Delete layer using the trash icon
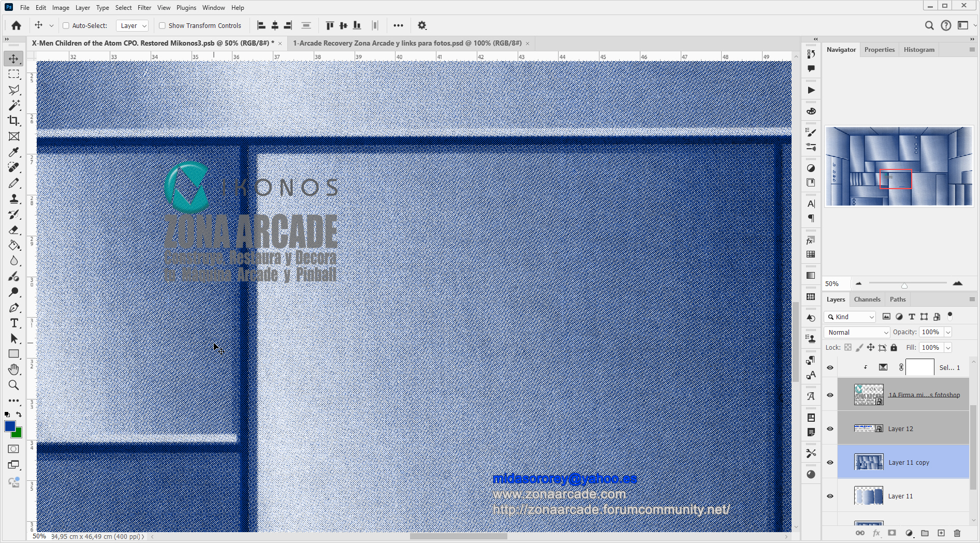980x543 pixels. [957, 533]
